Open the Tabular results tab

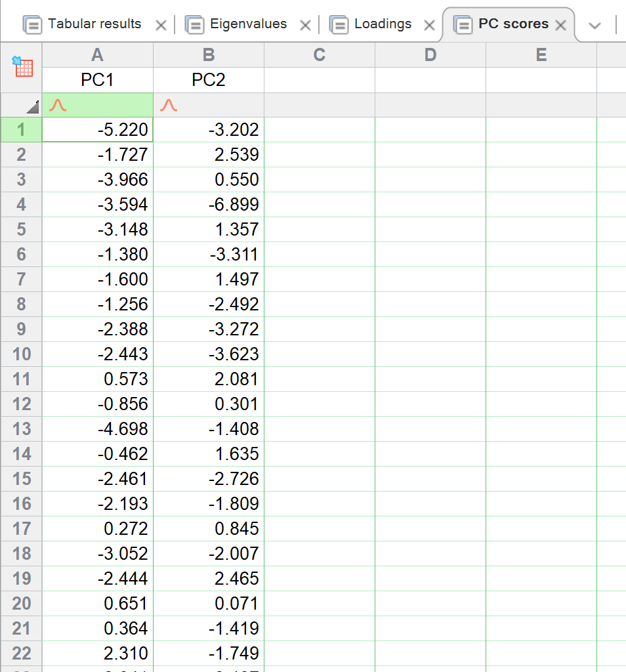(x=94, y=24)
